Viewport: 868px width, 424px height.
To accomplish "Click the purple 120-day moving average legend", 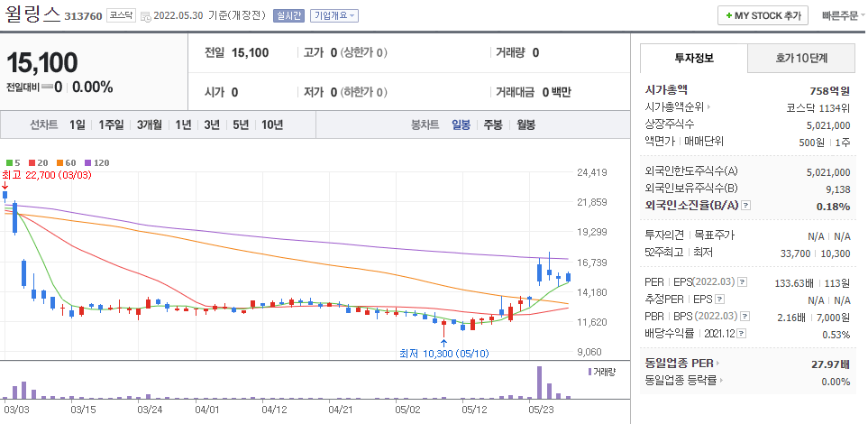I will (x=96, y=163).
